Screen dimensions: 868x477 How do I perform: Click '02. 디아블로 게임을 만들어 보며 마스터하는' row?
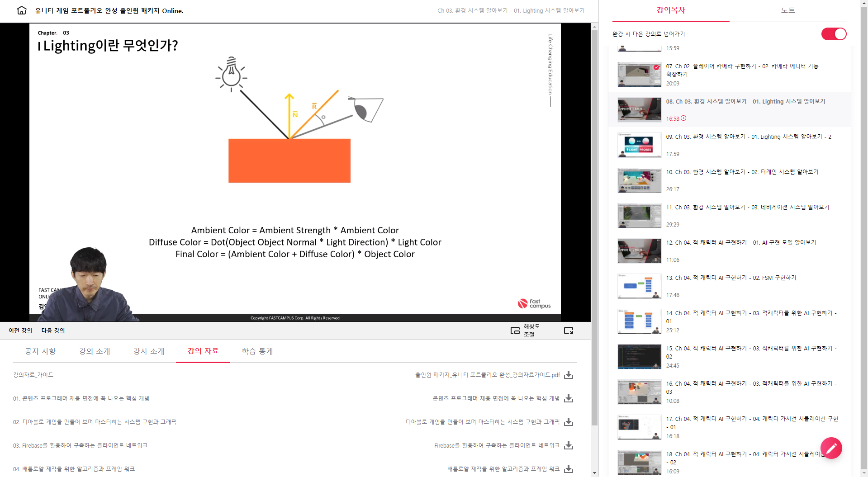pos(95,422)
